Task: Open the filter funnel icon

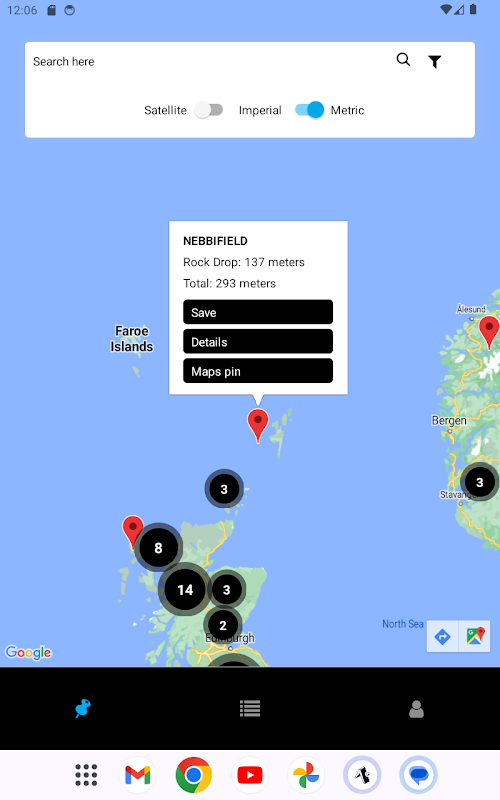Action: pyautogui.click(x=435, y=62)
